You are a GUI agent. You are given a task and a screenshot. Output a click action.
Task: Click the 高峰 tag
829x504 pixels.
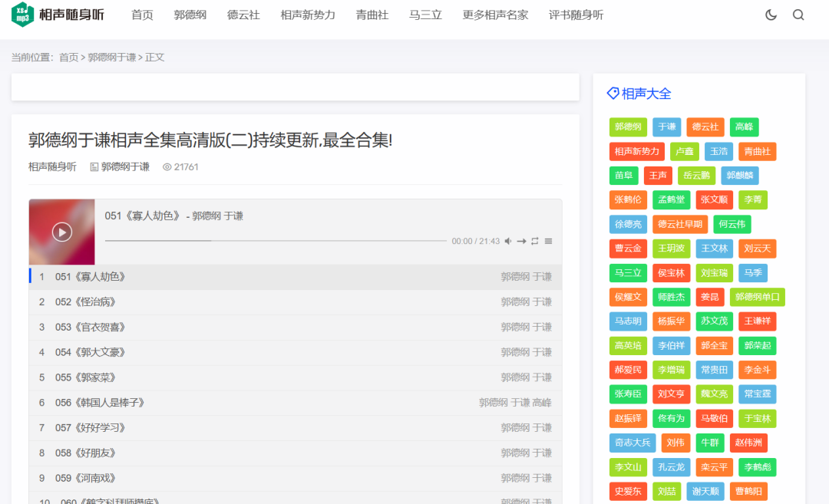744,127
